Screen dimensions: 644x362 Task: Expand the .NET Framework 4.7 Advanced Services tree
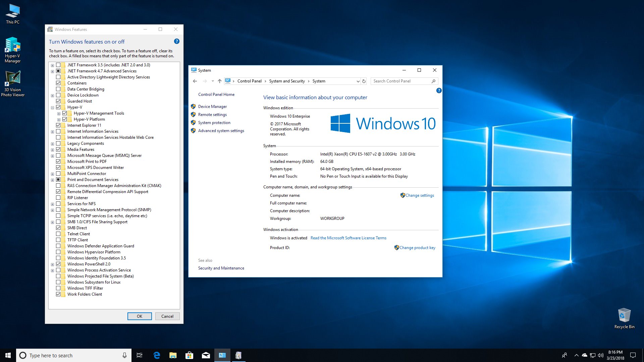(53, 71)
